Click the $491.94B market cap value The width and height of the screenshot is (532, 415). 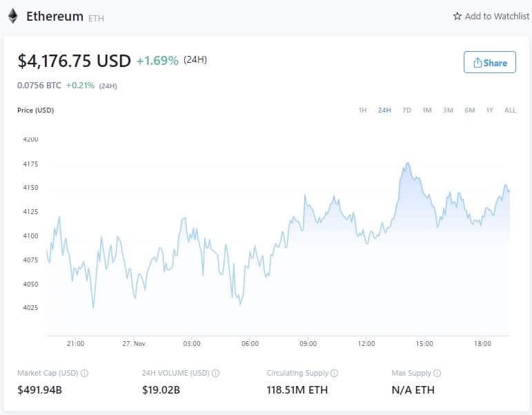[x=40, y=390]
